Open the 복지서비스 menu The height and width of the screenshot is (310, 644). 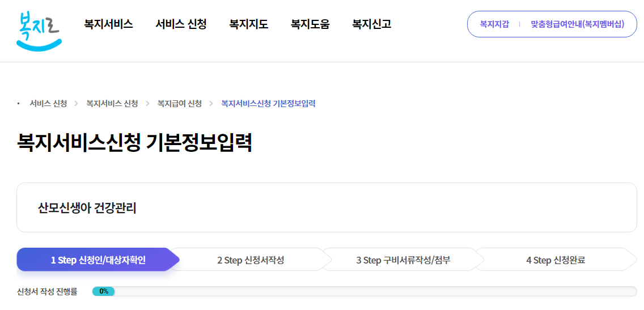click(x=108, y=24)
